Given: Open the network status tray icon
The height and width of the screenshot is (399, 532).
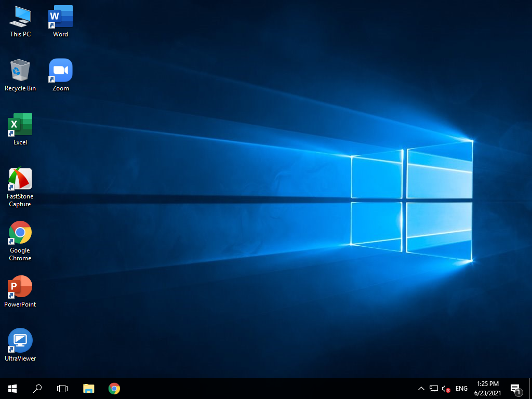Looking at the screenshot, I should pyautogui.click(x=434, y=389).
